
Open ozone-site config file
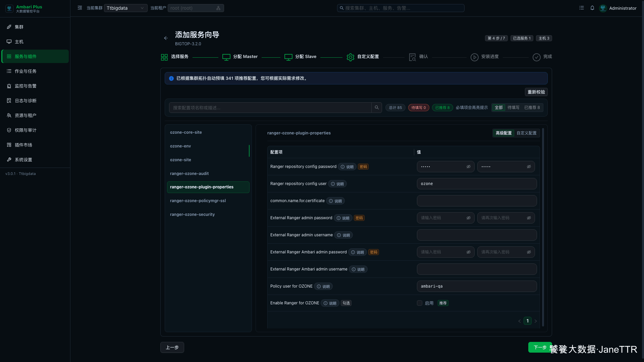tap(208, 160)
